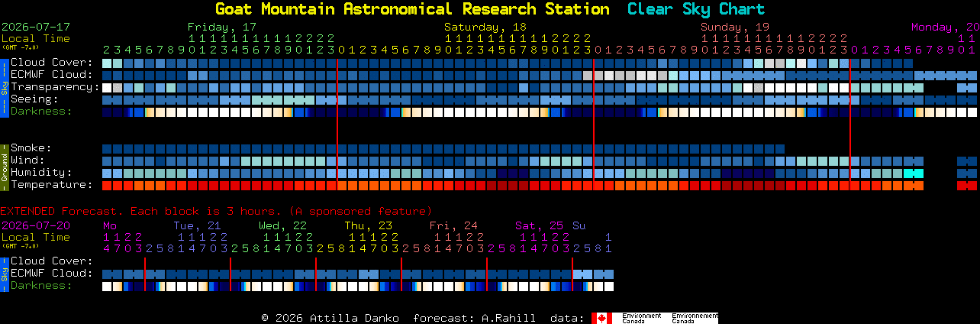Click the '© 2026 Attilla Danko' credit
The width and height of the screenshot is (980, 324).
click(330, 318)
